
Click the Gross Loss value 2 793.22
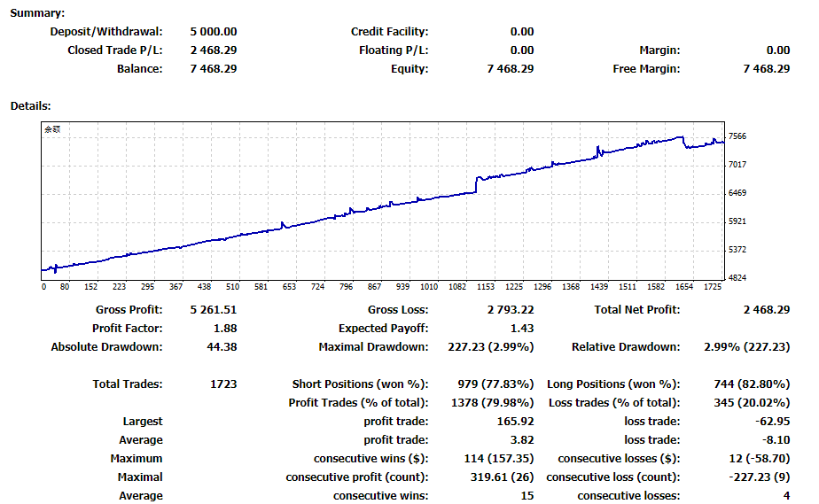click(511, 310)
